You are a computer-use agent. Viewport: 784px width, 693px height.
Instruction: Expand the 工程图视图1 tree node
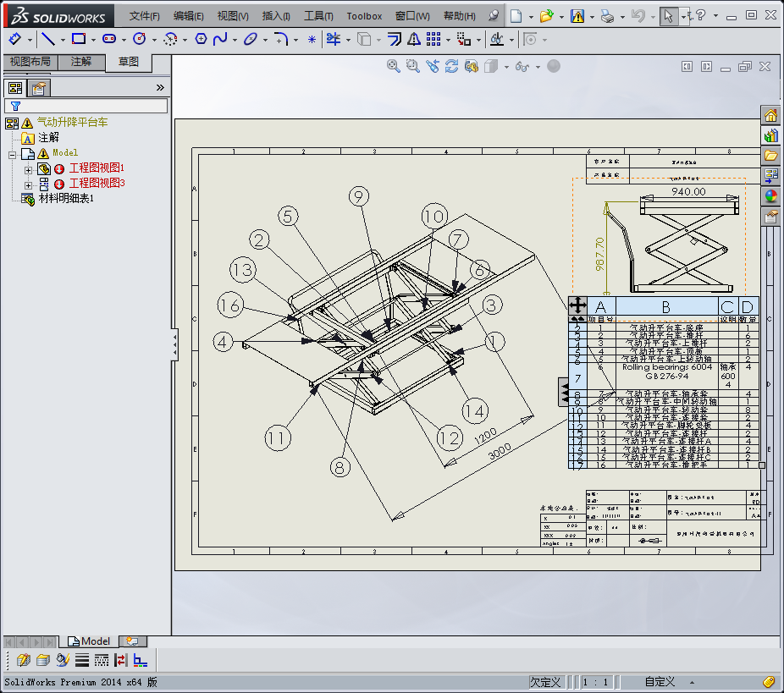pyautogui.click(x=28, y=169)
